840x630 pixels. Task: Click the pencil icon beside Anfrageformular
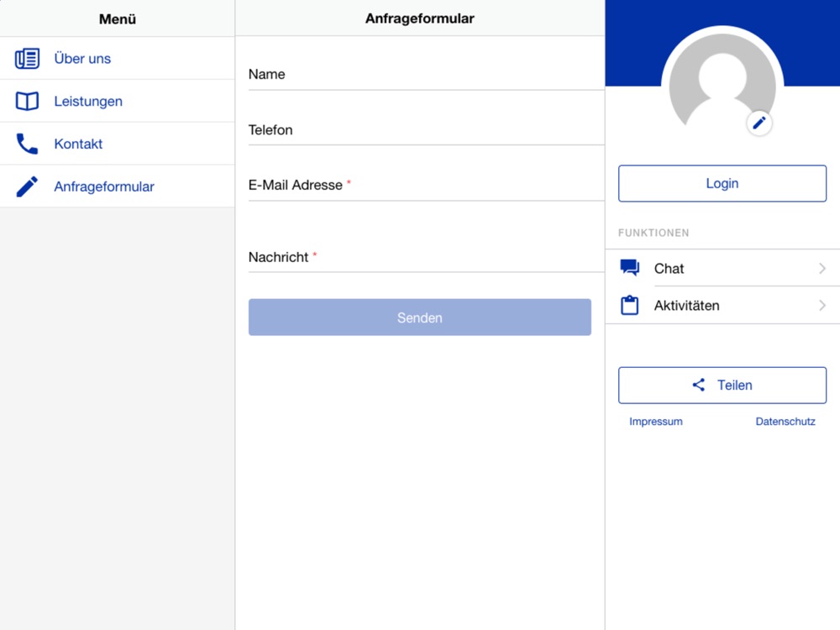pos(27,186)
